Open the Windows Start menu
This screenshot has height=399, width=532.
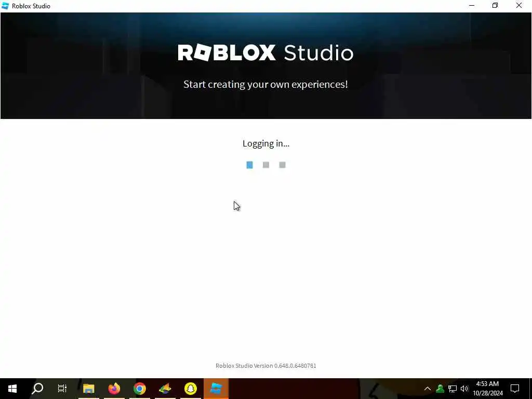pyautogui.click(x=12, y=388)
